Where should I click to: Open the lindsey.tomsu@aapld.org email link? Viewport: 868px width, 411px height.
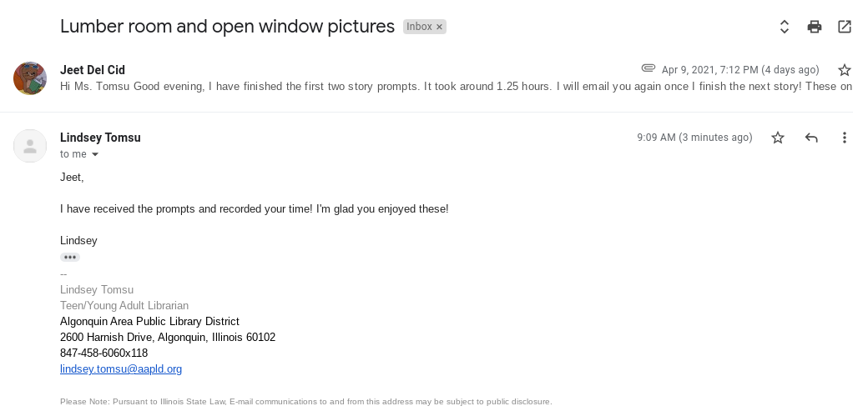pyautogui.click(x=121, y=368)
